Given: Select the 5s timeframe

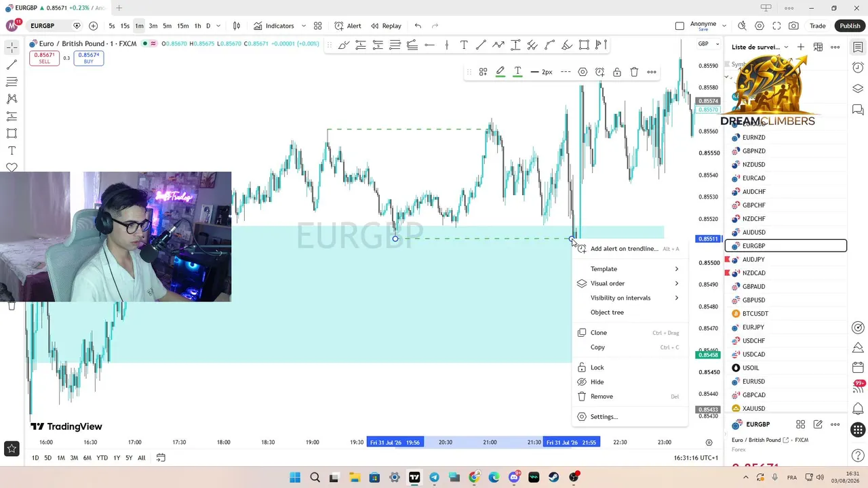Looking at the screenshot, I should click(x=112, y=26).
